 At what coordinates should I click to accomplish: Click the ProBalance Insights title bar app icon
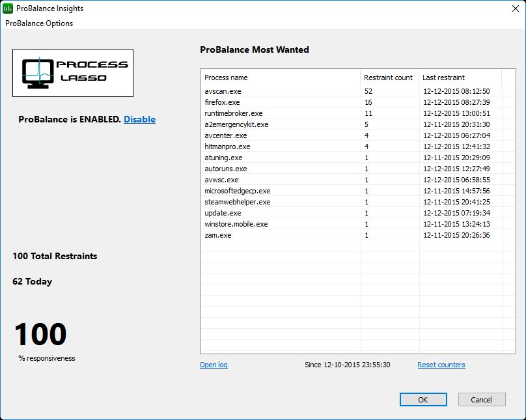pos(8,8)
